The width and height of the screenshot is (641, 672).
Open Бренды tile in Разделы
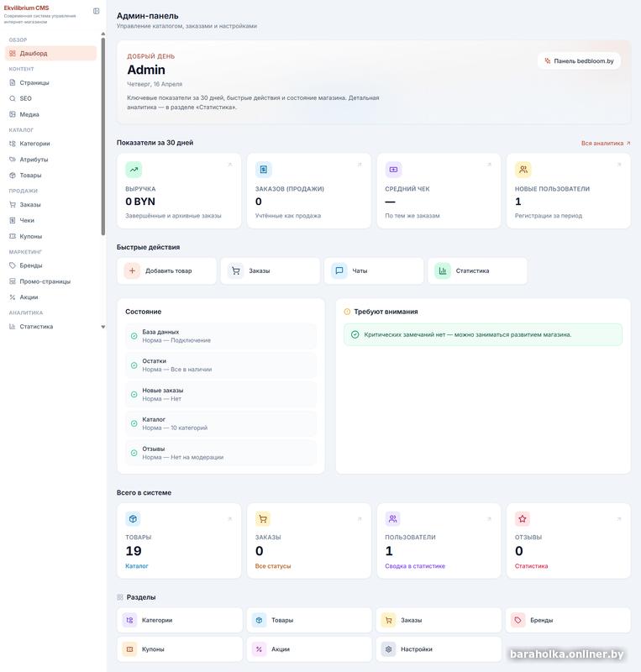point(568,620)
